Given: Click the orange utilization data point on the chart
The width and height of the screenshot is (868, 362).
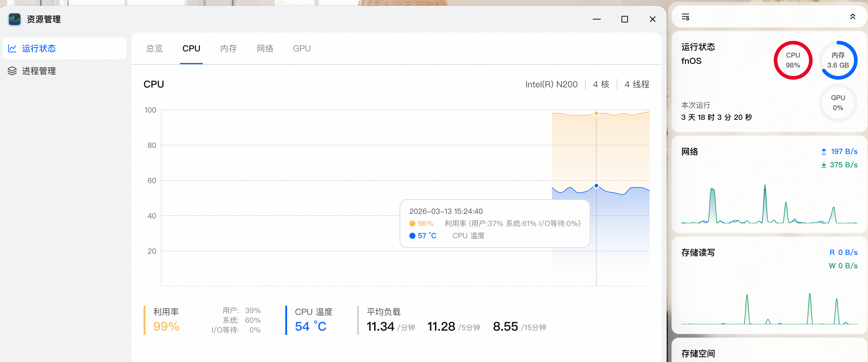Looking at the screenshot, I should [596, 113].
